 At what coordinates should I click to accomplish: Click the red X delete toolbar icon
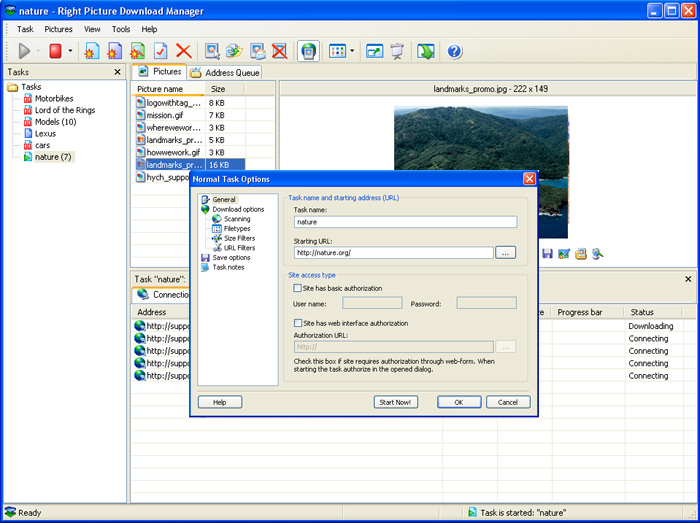coord(183,51)
